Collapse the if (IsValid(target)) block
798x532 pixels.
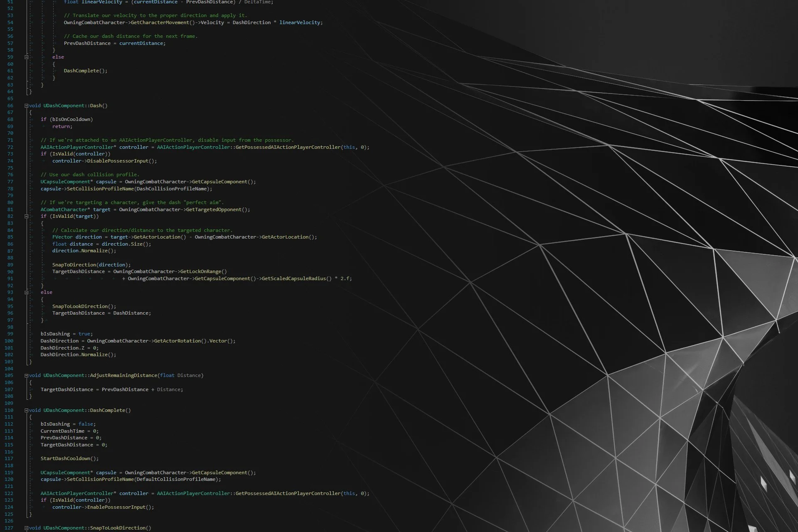pos(26,216)
